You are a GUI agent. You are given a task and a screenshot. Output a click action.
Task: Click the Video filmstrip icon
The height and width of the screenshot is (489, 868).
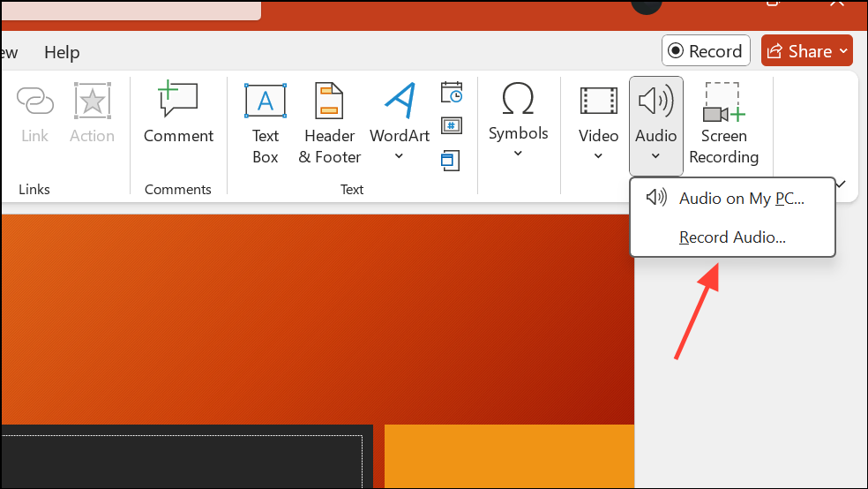[x=598, y=101]
